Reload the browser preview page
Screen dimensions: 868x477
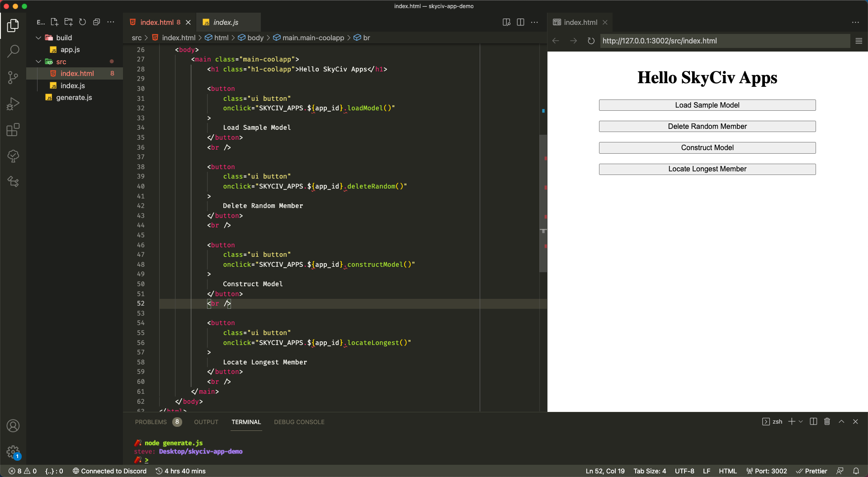pyautogui.click(x=591, y=41)
